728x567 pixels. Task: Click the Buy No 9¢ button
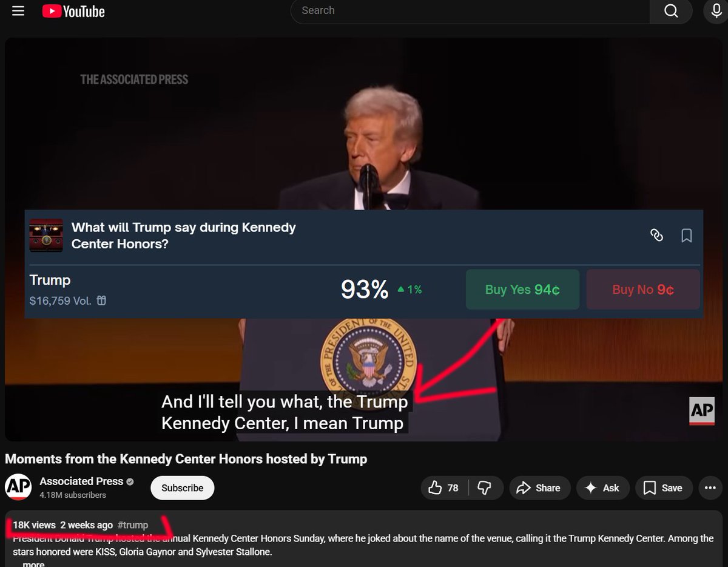643,290
